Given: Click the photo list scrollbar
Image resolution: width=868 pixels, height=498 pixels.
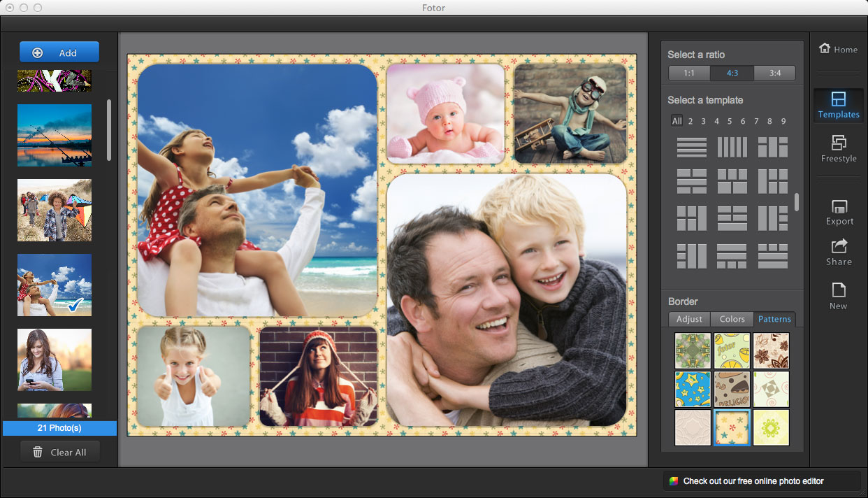Looking at the screenshot, I should [109, 129].
